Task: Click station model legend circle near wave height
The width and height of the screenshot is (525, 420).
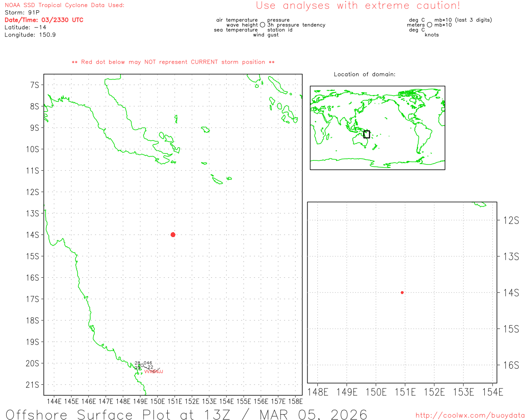Action: click(x=262, y=25)
